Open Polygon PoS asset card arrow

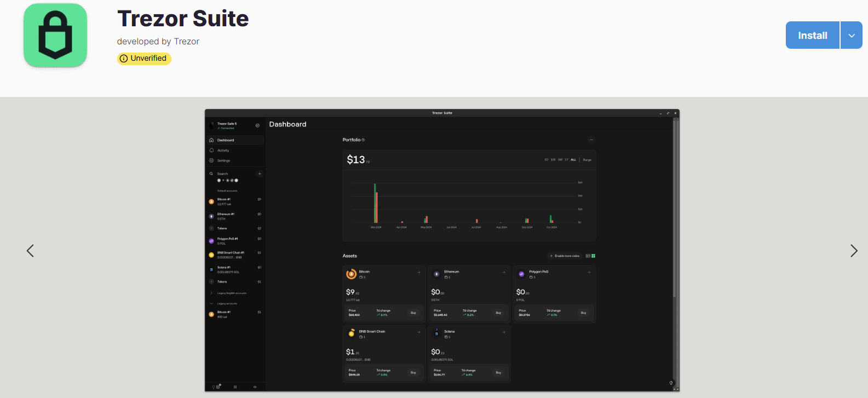(x=589, y=272)
